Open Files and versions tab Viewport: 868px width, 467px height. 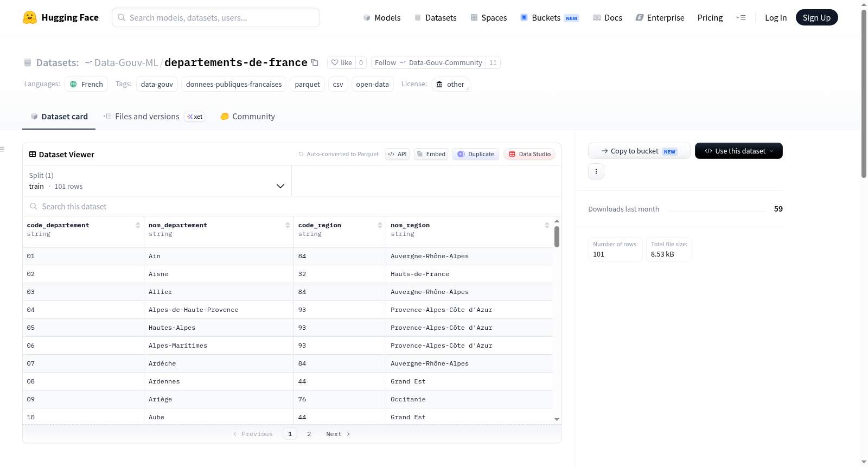tap(154, 116)
